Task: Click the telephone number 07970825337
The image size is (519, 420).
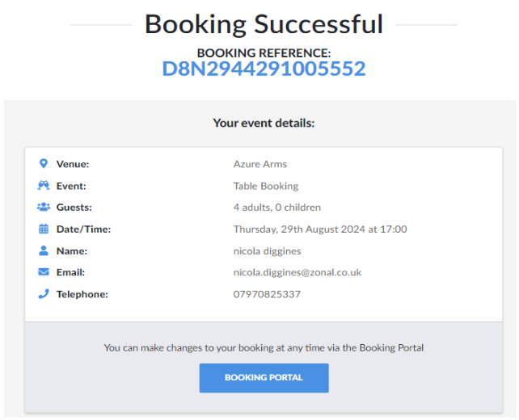Action: 267,294
